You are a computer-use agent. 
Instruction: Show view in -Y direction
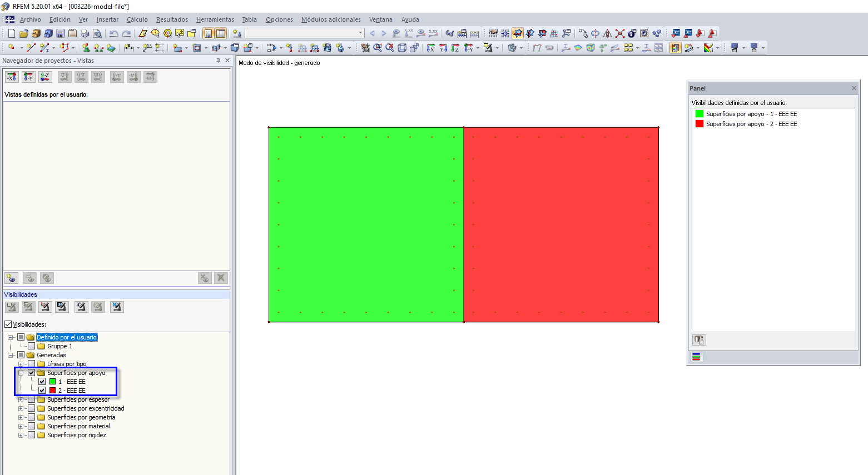coord(28,77)
